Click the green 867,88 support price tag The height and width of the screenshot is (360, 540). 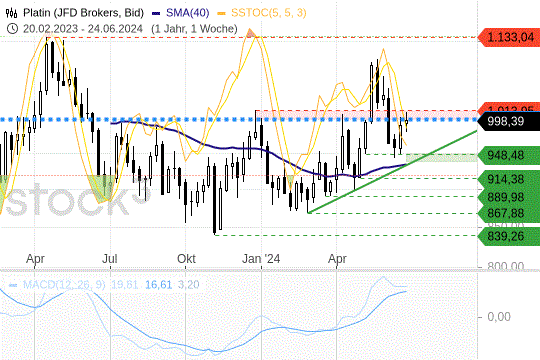point(509,213)
